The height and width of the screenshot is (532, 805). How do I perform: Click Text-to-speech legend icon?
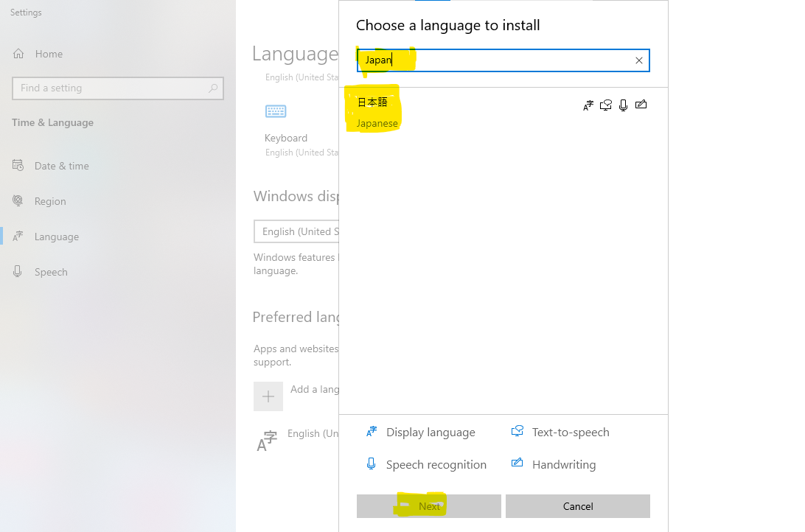coord(517,431)
